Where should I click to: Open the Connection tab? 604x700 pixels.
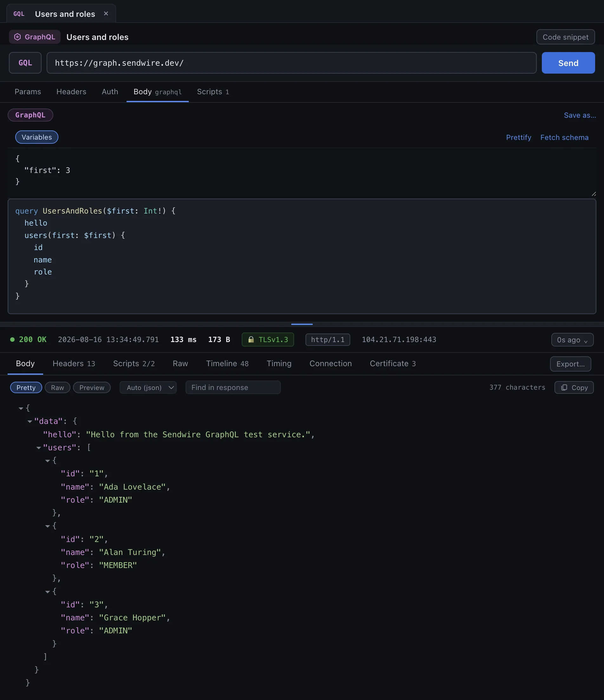(x=331, y=364)
